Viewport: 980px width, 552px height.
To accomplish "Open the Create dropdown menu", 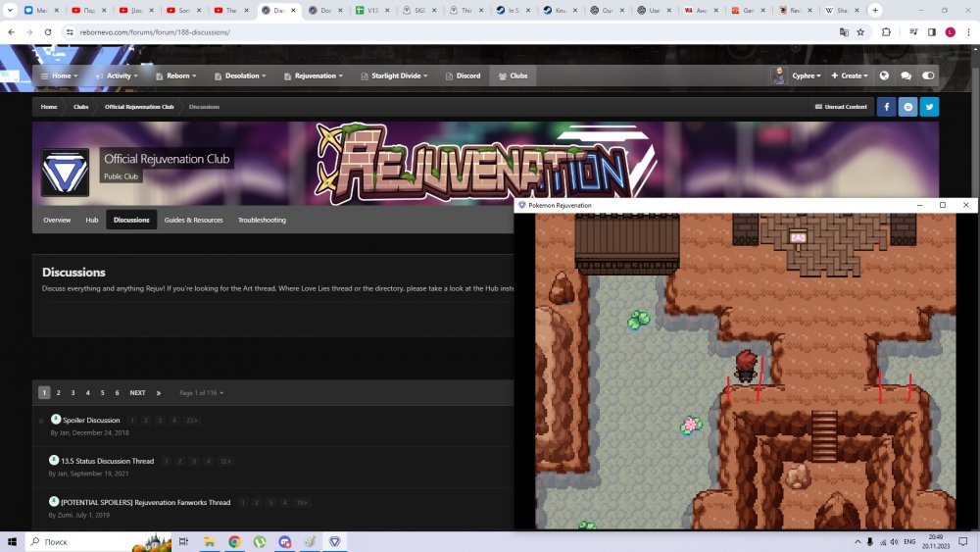I will pyautogui.click(x=849, y=75).
